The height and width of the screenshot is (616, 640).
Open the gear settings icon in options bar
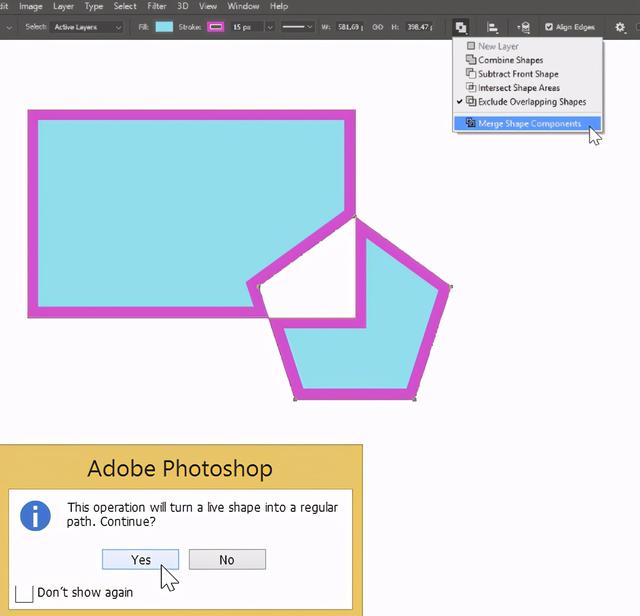pos(620,27)
